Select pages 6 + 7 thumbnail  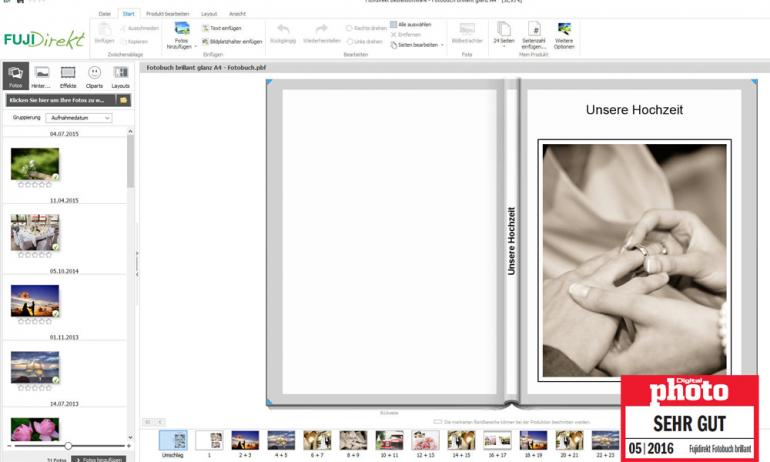(317, 440)
